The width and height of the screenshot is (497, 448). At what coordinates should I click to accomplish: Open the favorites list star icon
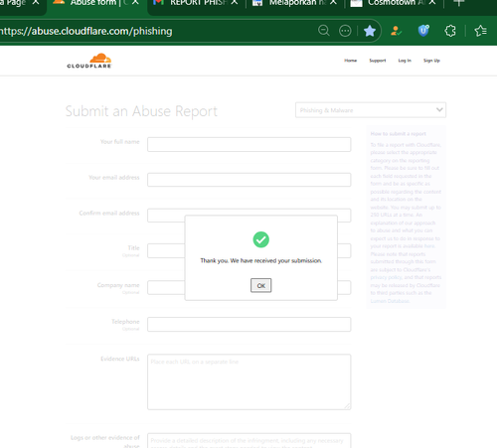[x=480, y=31]
